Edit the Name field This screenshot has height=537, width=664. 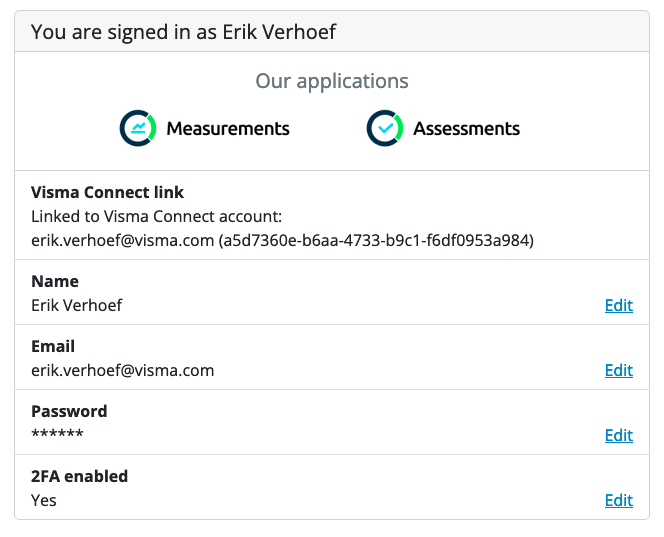[619, 305]
